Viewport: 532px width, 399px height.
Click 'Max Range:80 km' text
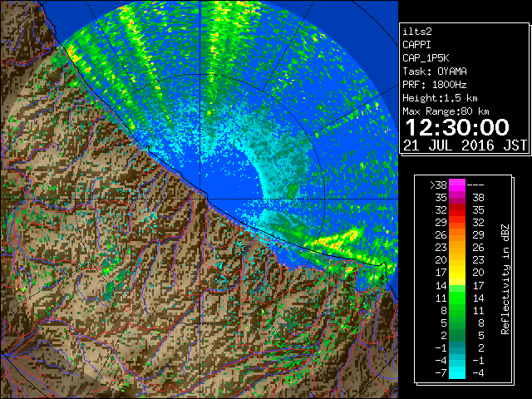coord(446,111)
